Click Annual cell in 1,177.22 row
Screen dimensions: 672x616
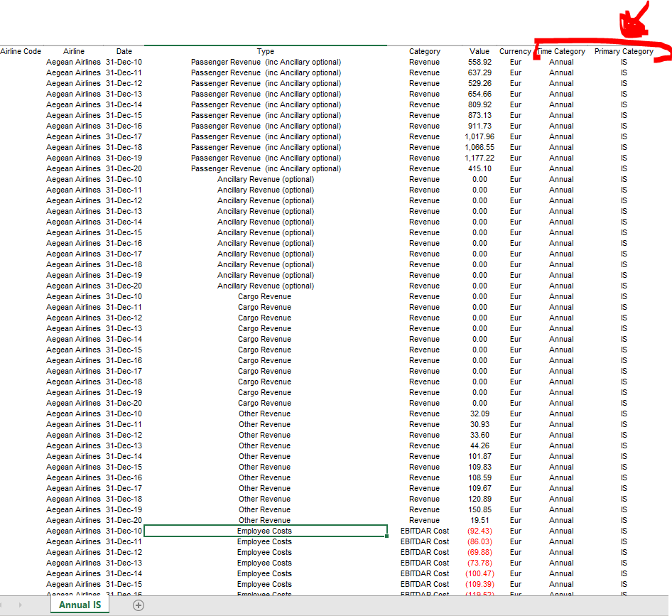(x=561, y=158)
